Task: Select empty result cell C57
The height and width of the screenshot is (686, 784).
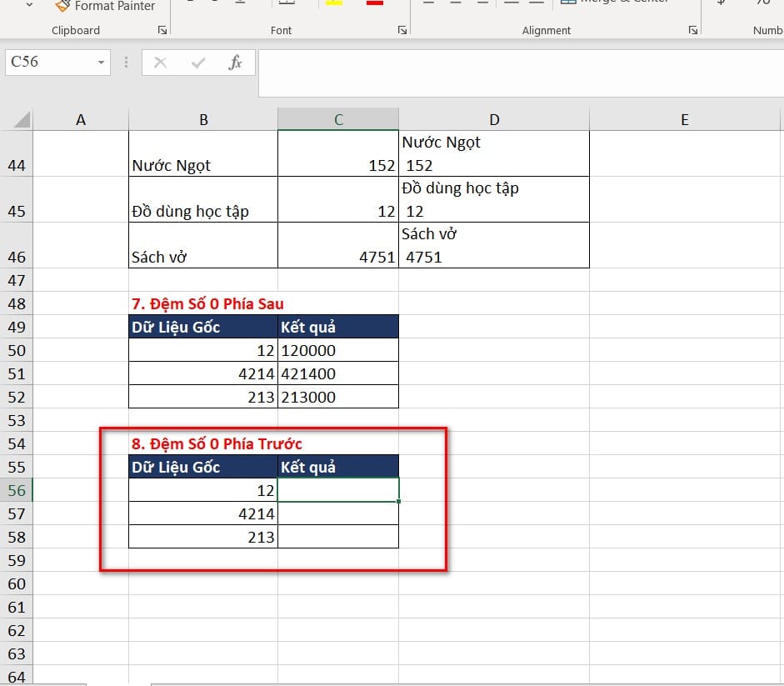Action: [338, 513]
